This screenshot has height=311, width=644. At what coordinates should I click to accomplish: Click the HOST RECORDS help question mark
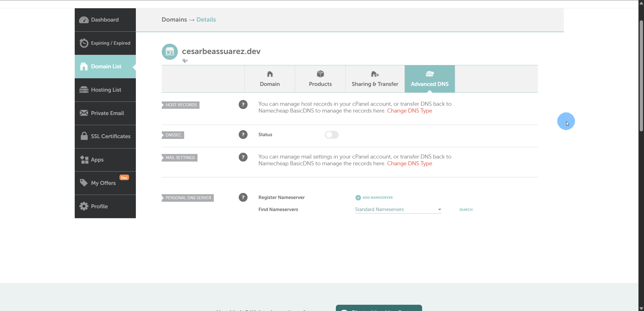click(x=243, y=105)
